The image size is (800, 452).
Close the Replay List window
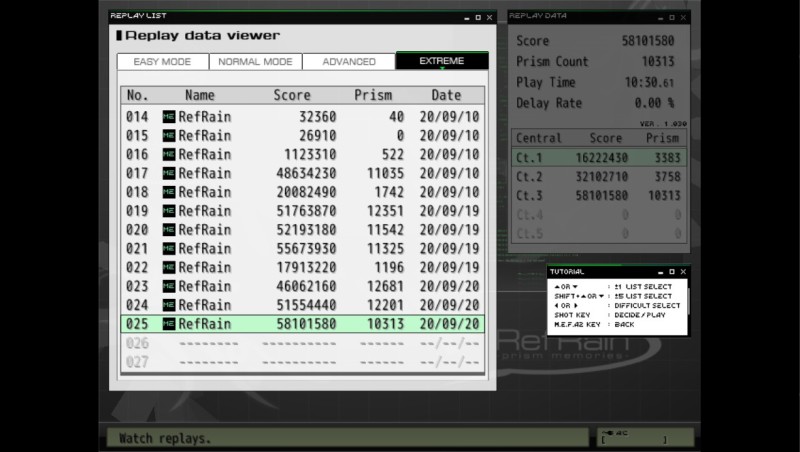click(490, 17)
